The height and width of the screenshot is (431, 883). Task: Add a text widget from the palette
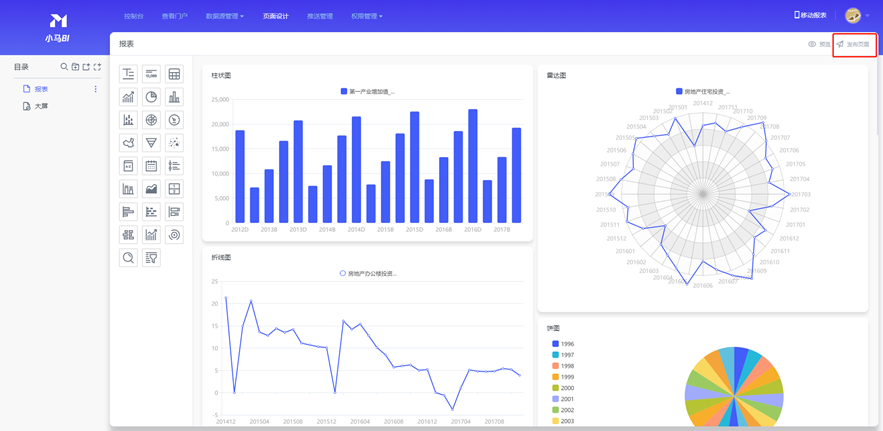[x=128, y=74]
